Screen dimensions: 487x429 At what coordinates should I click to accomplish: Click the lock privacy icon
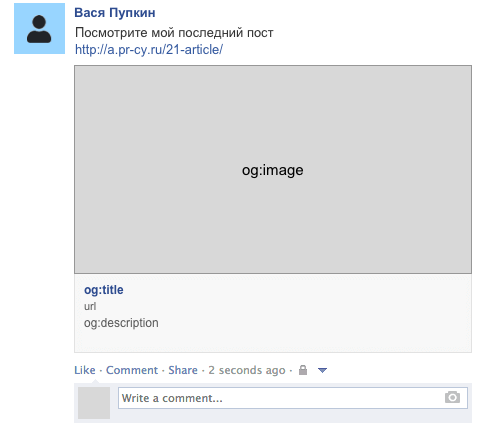(303, 370)
